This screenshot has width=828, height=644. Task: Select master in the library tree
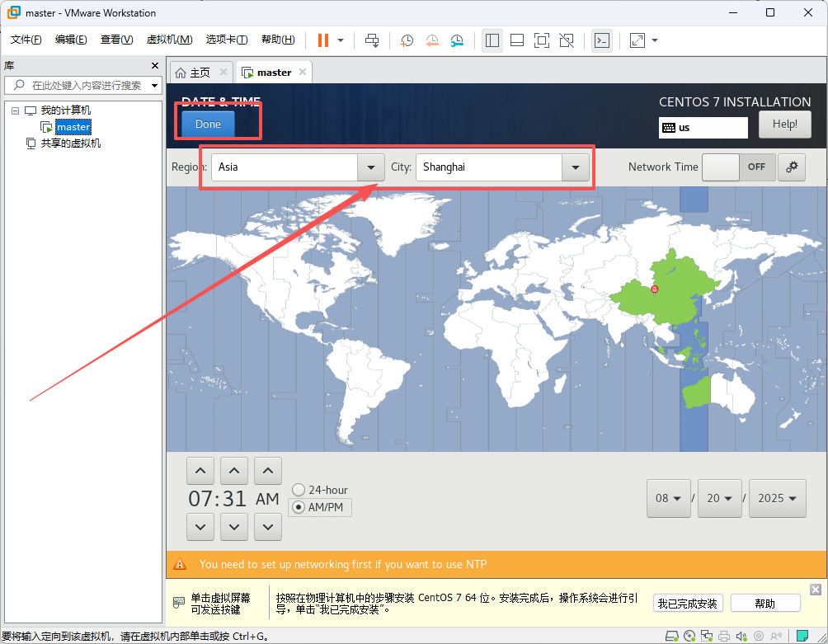(x=73, y=127)
